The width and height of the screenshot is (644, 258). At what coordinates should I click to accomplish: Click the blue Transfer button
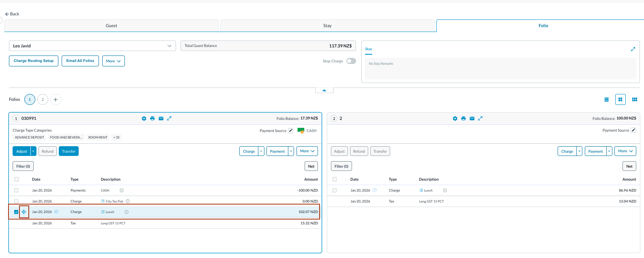point(69,151)
